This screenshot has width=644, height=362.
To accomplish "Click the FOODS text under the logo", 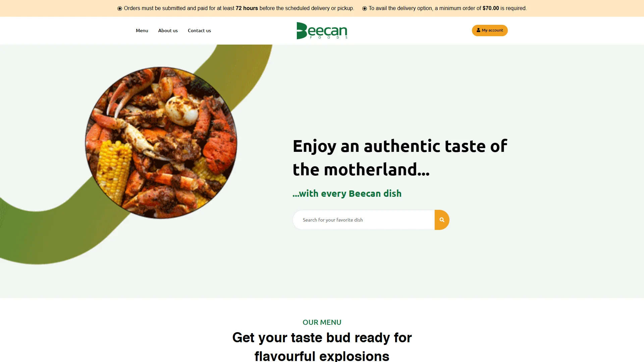I will 329,38.
